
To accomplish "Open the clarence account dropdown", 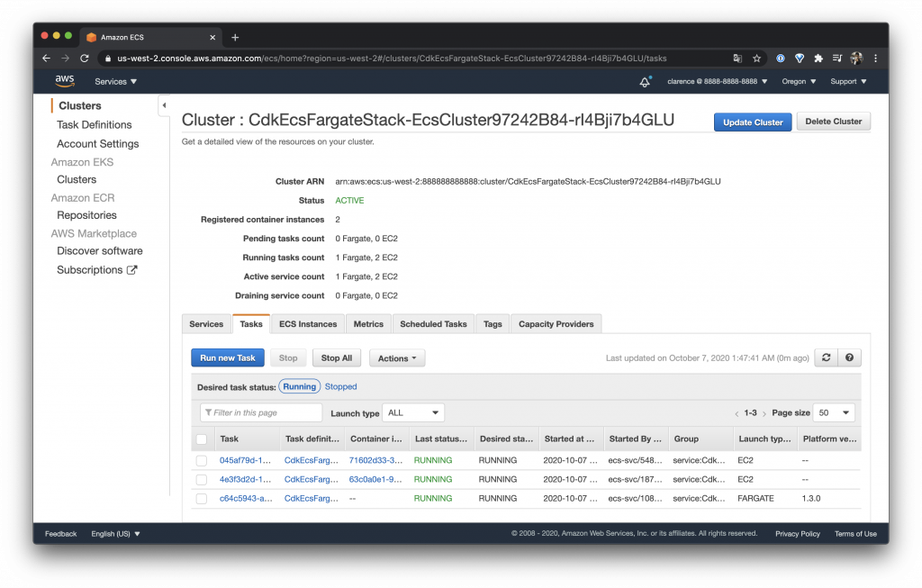I will [717, 81].
